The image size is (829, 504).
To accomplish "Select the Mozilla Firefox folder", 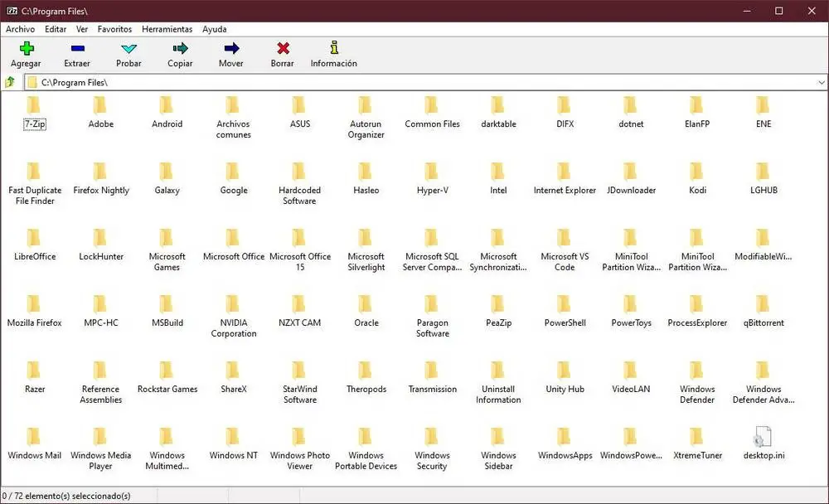I will pyautogui.click(x=34, y=305).
